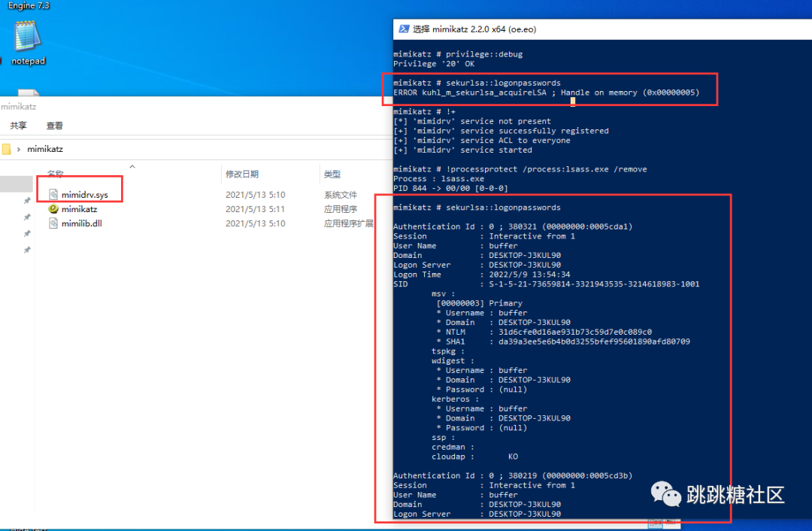Click the SID value line

coord(547,284)
